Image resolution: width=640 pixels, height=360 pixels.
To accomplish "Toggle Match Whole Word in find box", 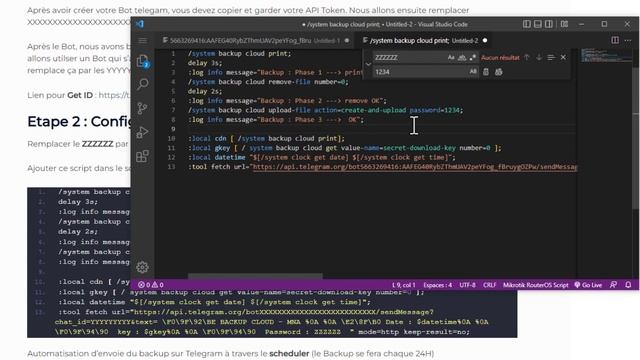I will tap(462, 58).
